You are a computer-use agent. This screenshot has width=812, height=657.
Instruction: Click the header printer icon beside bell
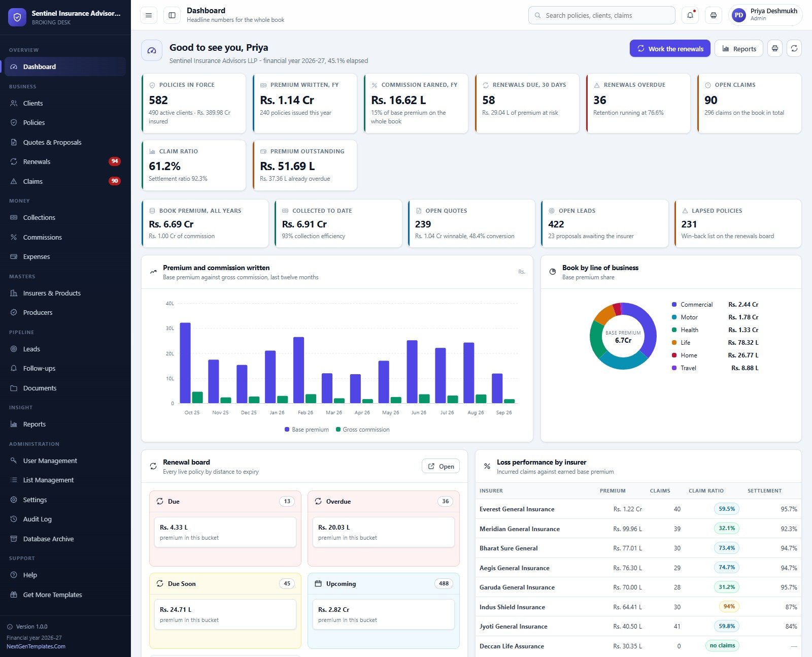coord(714,15)
